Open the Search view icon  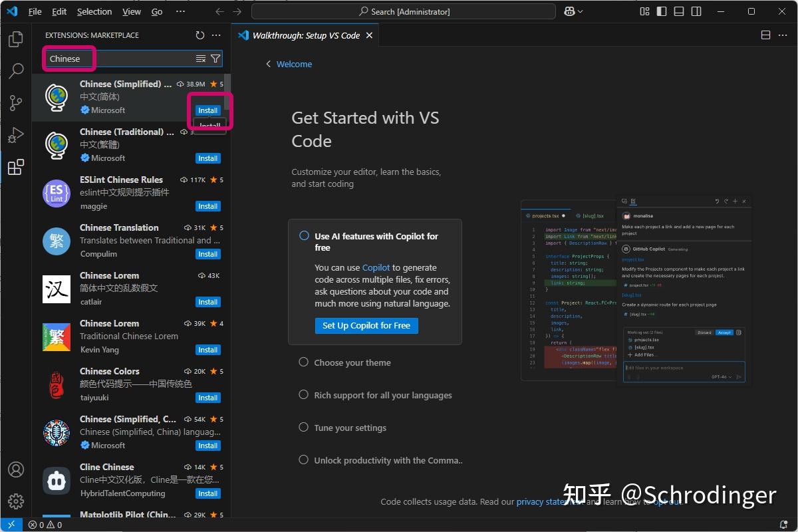point(16,71)
